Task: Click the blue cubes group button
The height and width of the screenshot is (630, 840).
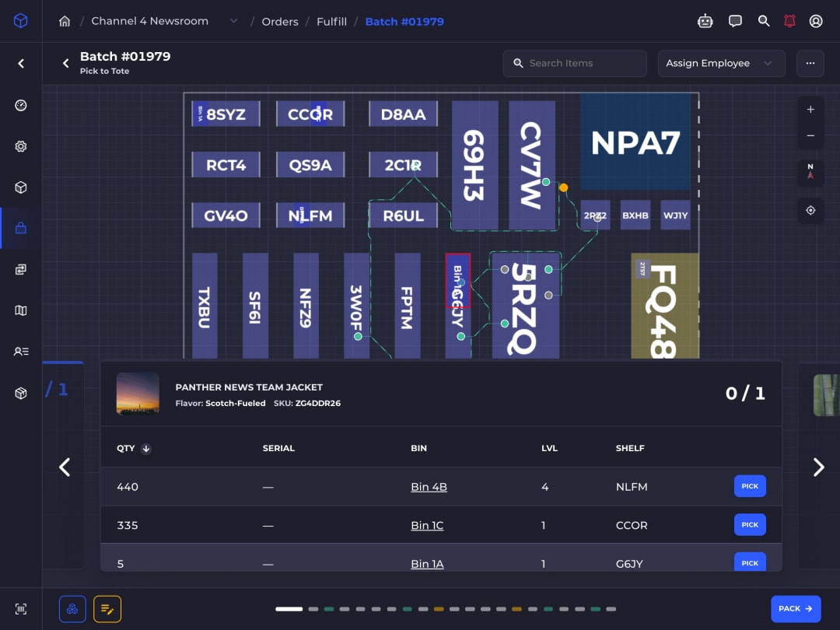Action: coord(72,609)
